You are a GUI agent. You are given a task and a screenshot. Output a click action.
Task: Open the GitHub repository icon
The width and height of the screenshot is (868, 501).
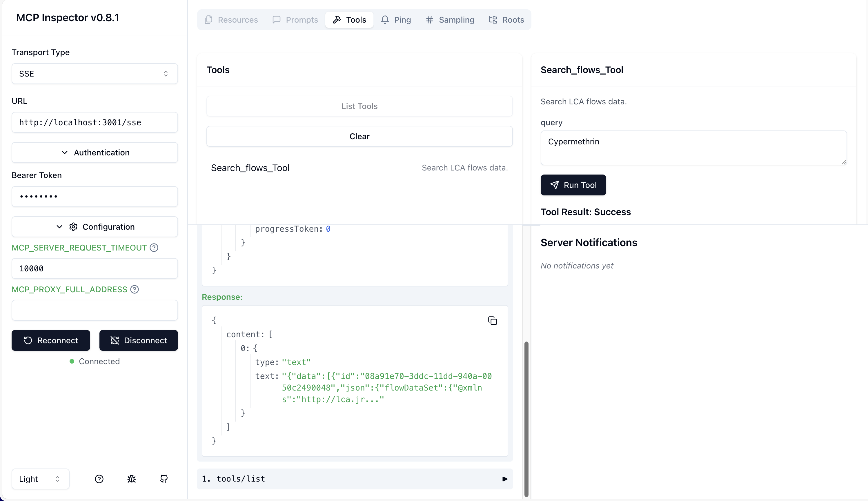click(x=164, y=479)
